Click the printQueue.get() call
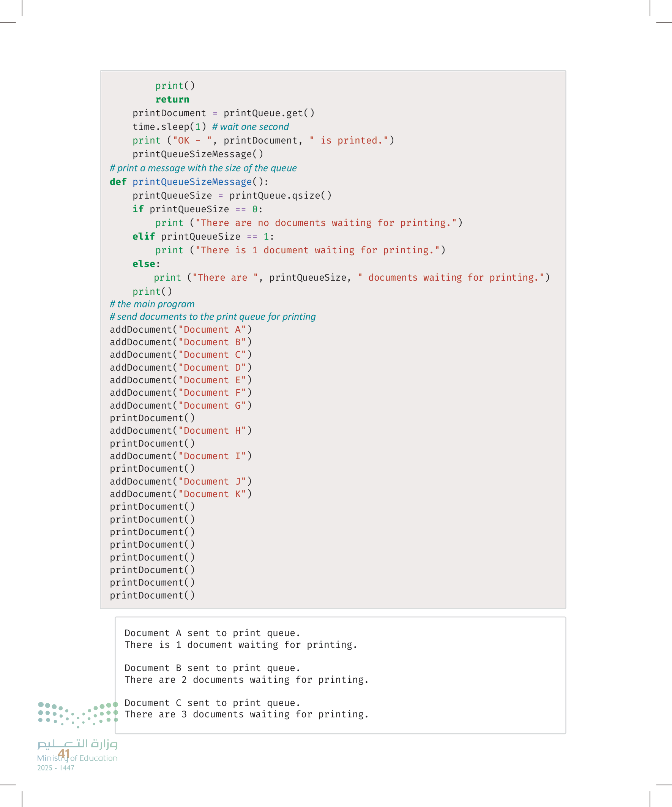The height and width of the screenshot is (807, 672). (x=269, y=113)
